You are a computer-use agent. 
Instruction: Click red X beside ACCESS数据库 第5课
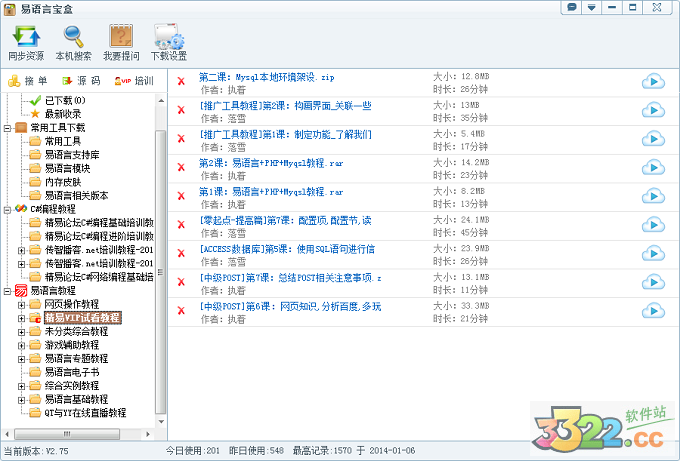[181, 253]
